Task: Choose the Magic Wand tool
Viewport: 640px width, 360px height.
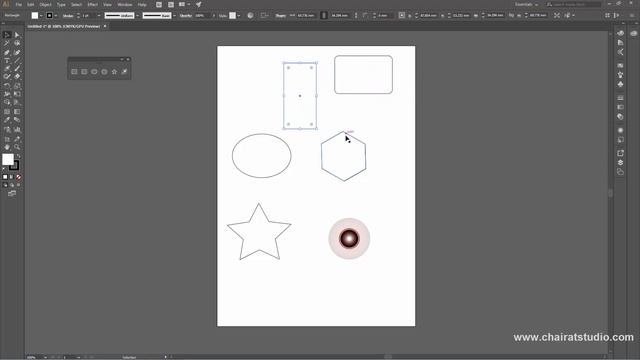Action: (x=7, y=43)
